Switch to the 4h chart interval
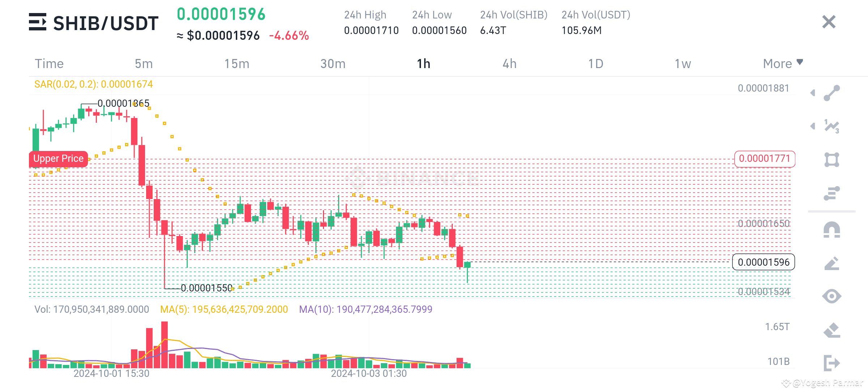Image resolution: width=868 pixels, height=391 pixels. pos(510,63)
